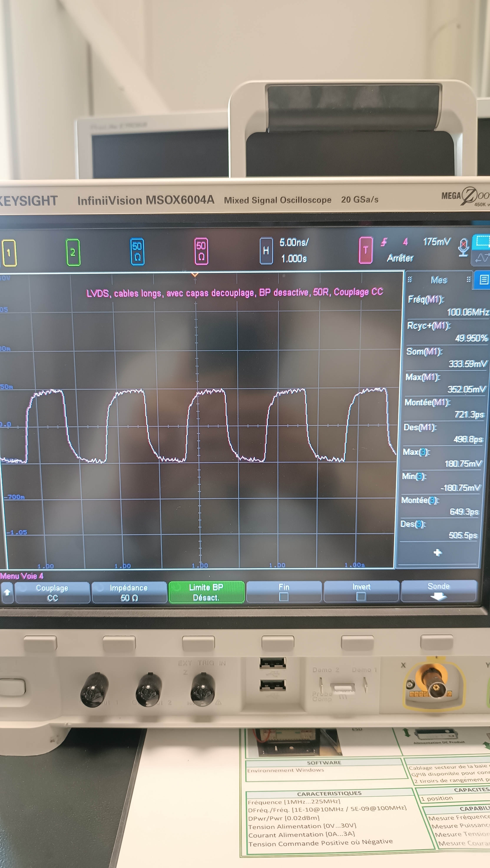Screen dimensions: 490x868
Task: Open the horizontal H timebase settings
Action: (x=266, y=250)
